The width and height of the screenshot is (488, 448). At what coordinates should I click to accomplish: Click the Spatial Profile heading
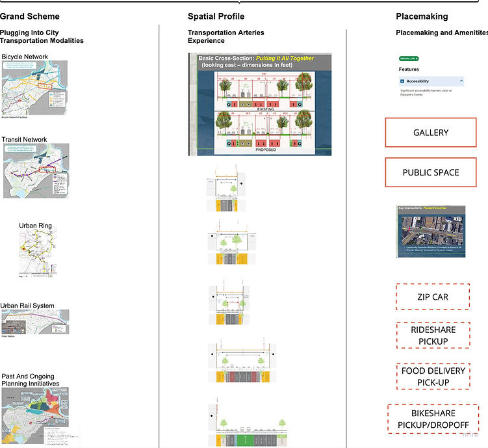pyautogui.click(x=216, y=16)
